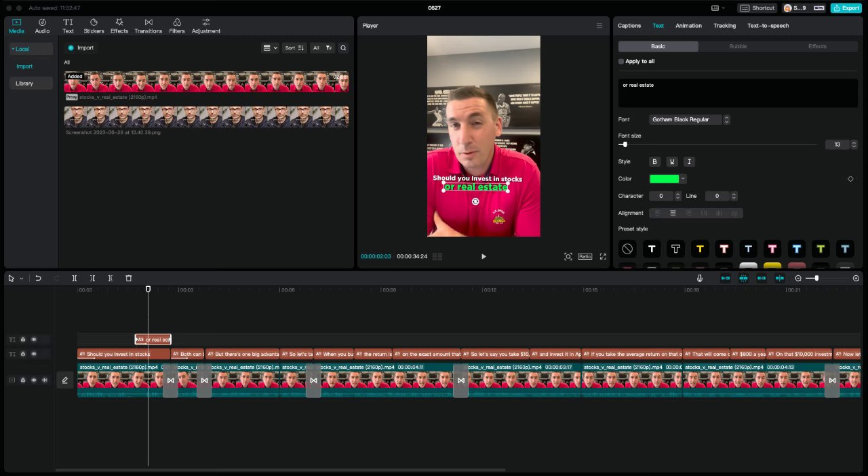868x476 pixels.
Task: Click the Undo icon above the timeline
Action: (x=38, y=278)
